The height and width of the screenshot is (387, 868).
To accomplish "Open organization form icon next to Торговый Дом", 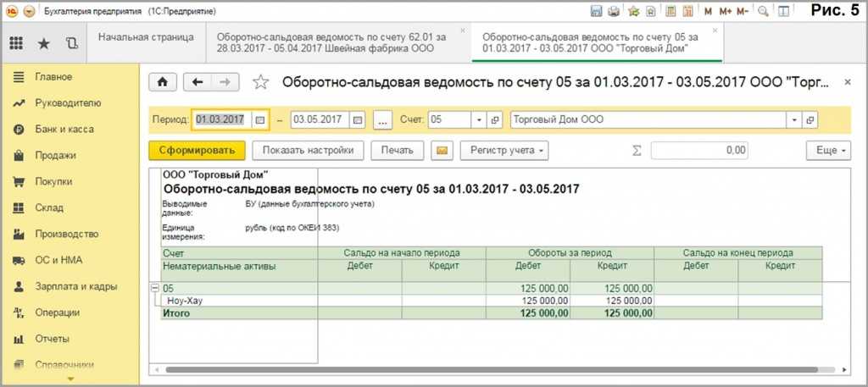I will click(x=810, y=119).
